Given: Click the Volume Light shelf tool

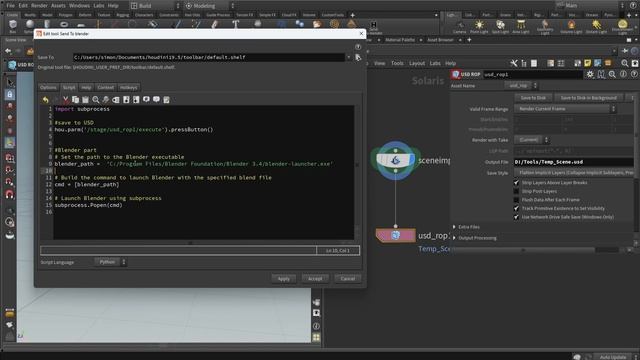Looking at the screenshot, I should [x=571, y=27].
